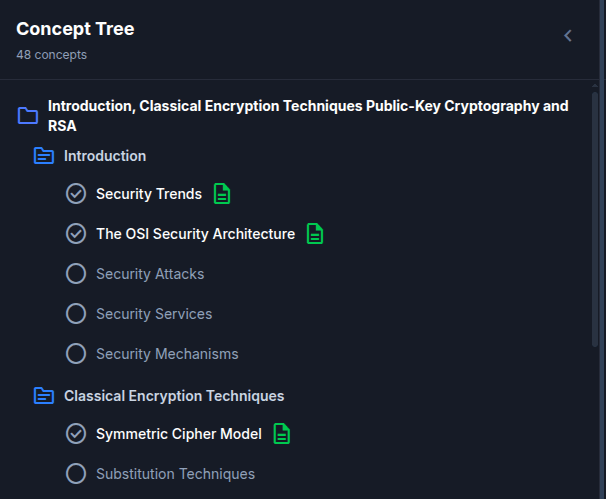The image size is (606, 499).
Task: Mark Security Attacks as complete
Action: pyautogui.click(x=76, y=274)
